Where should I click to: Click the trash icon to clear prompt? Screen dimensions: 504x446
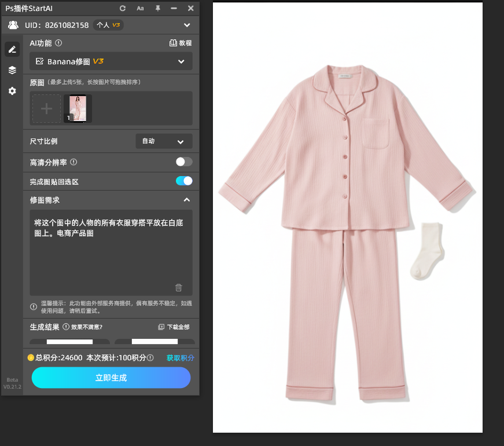click(x=179, y=287)
